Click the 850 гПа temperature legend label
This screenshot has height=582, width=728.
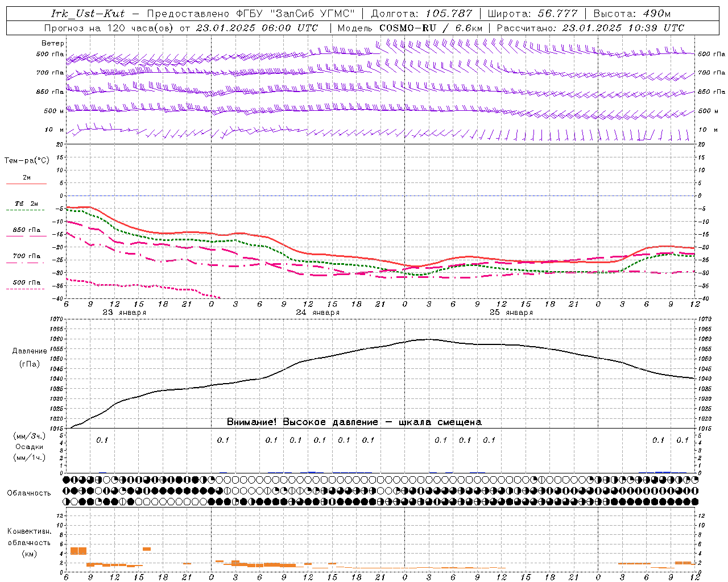27,230
